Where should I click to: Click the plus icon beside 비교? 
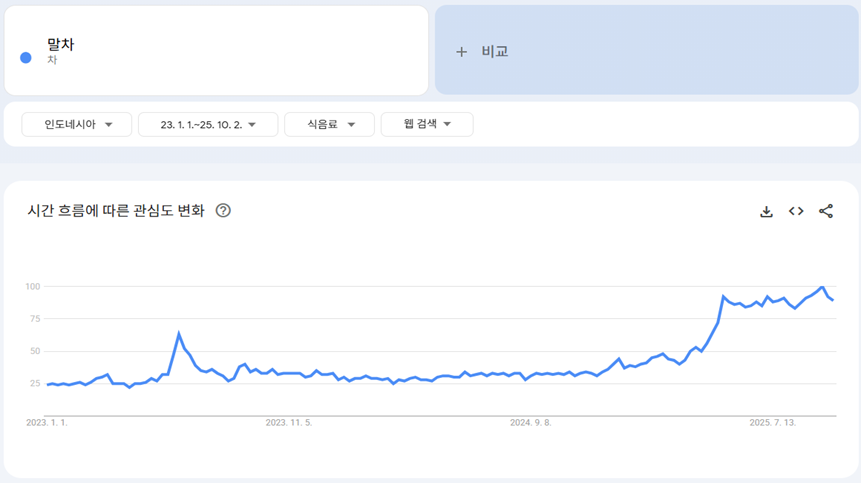(461, 52)
